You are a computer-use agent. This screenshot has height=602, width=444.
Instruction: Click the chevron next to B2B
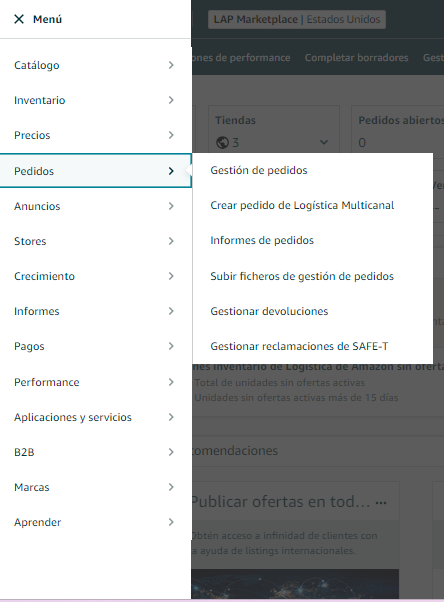(x=171, y=452)
